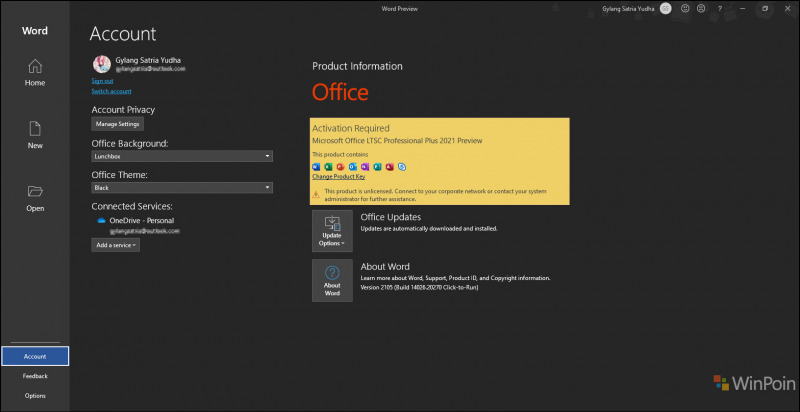Click the frown face feedback icon

pos(702,8)
